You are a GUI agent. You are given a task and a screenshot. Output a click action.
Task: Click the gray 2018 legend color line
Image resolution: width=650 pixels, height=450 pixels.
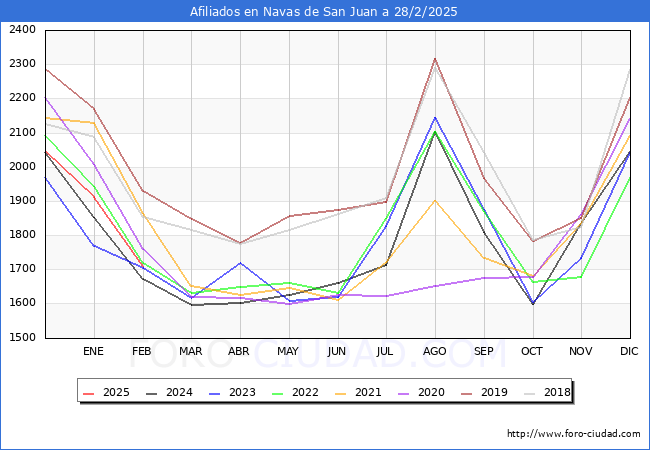pyautogui.click(x=530, y=393)
